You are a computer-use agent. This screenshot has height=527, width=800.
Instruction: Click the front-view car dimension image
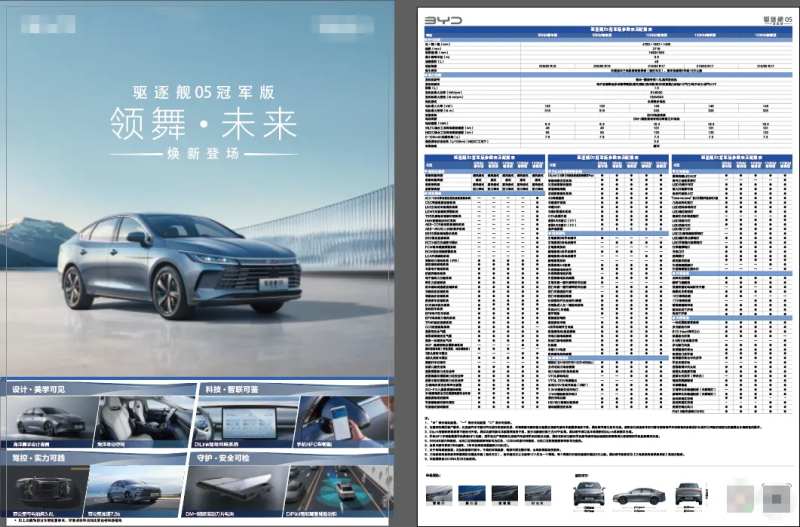point(588,494)
